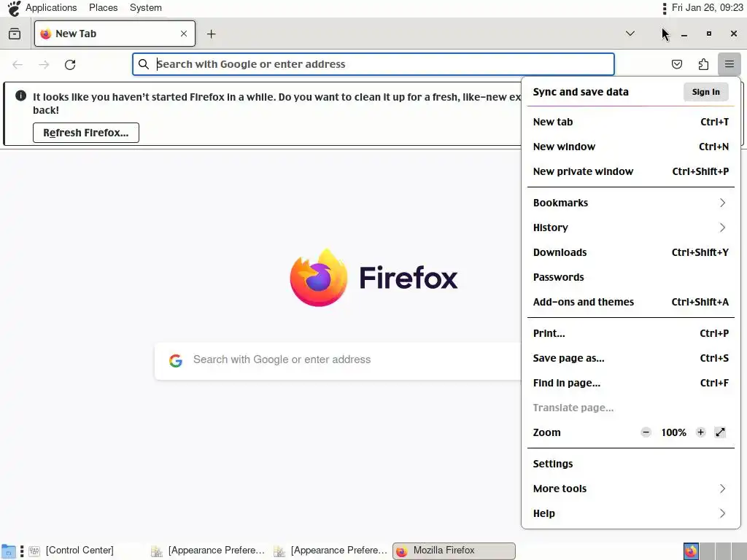Select the New Tab browser tab

(x=115, y=34)
